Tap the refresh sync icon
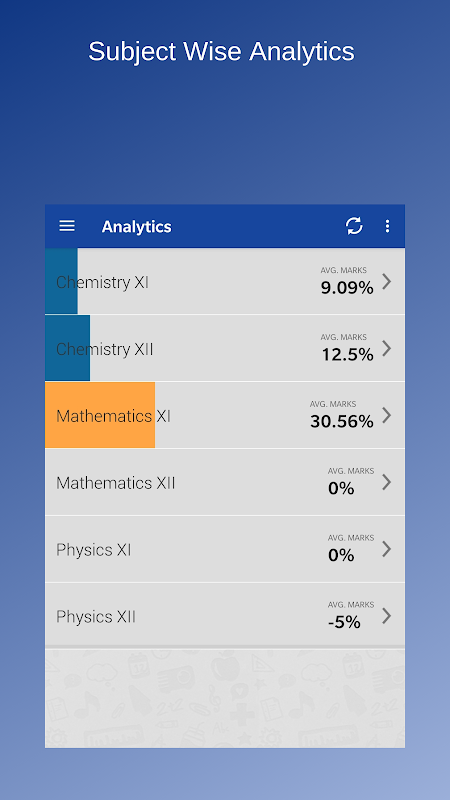This screenshot has width=450, height=800. 354,226
